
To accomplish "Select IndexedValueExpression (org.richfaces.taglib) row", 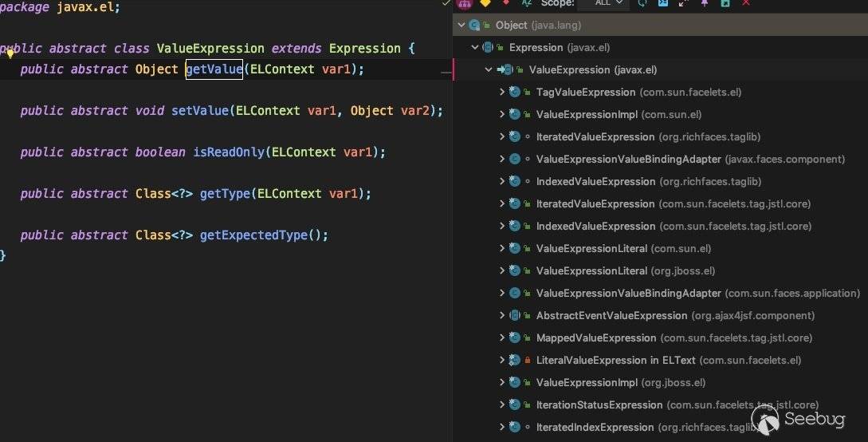I will tap(661, 181).
